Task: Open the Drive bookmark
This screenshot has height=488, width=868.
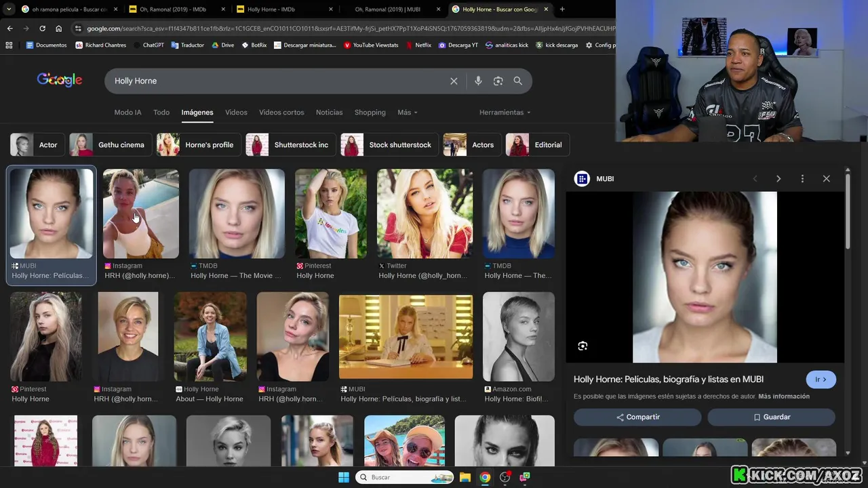Action: (x=222, y=45)
